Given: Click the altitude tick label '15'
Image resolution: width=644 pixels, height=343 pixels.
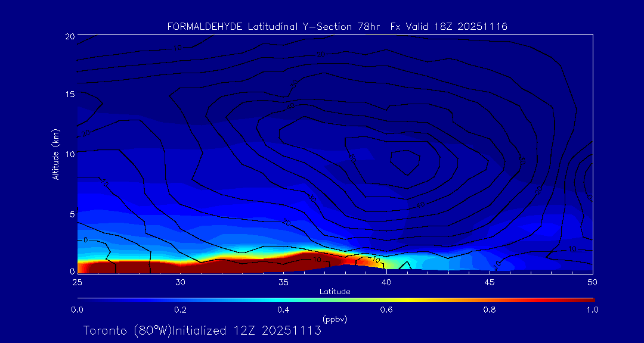Looking at the screenshot, I should coord(69,94).
